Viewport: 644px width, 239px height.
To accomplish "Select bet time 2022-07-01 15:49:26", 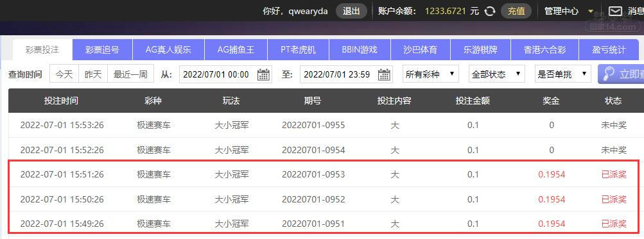I will 62,224.
